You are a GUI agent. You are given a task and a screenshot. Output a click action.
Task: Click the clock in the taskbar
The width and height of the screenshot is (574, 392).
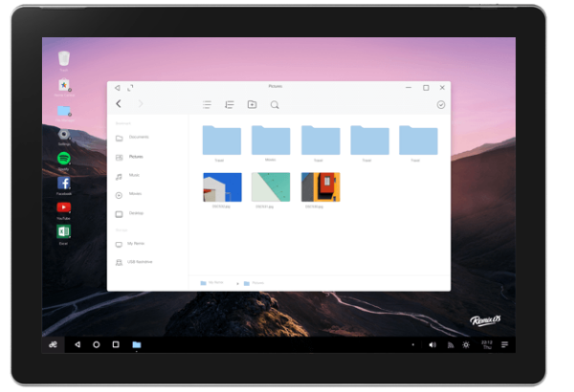tap(487, 345)
